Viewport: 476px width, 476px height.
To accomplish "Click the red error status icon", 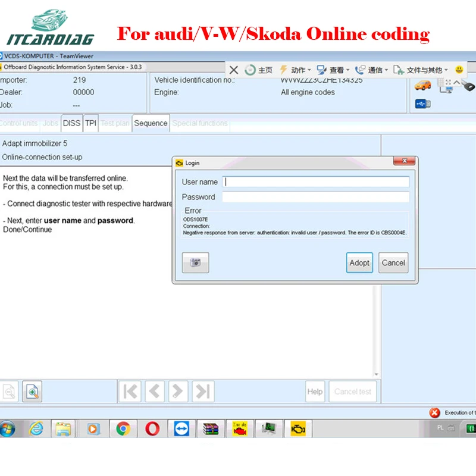I will [434, 412].
